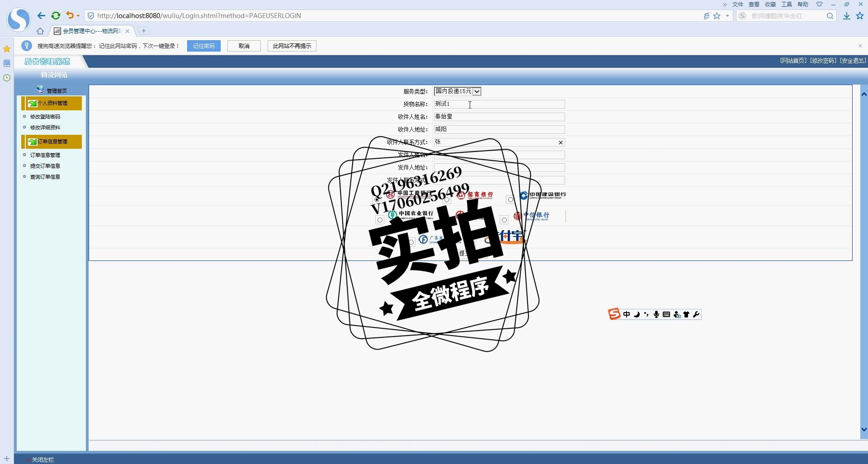Image resolution: width=868 pixels, height=464 pixels.
Task: Click the 记住密码 button
Action: click(204, 46)
